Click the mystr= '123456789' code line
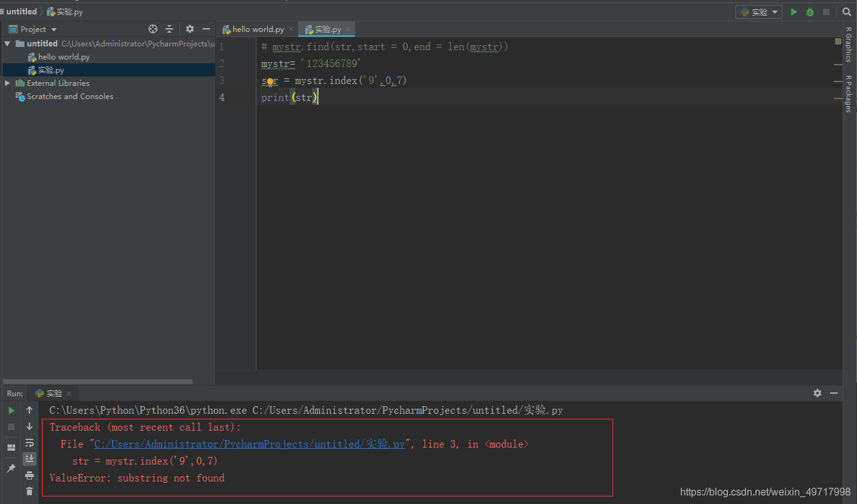 point(312,63)
